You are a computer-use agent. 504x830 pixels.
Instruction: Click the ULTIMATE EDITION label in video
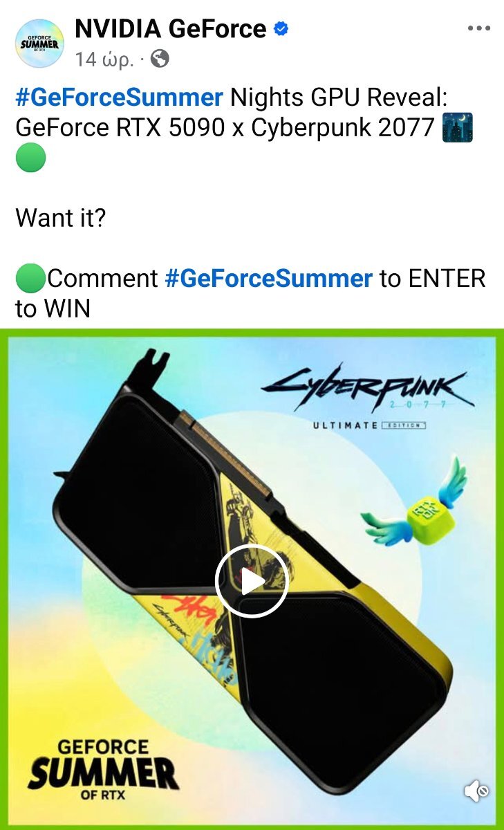pos(369,425)
